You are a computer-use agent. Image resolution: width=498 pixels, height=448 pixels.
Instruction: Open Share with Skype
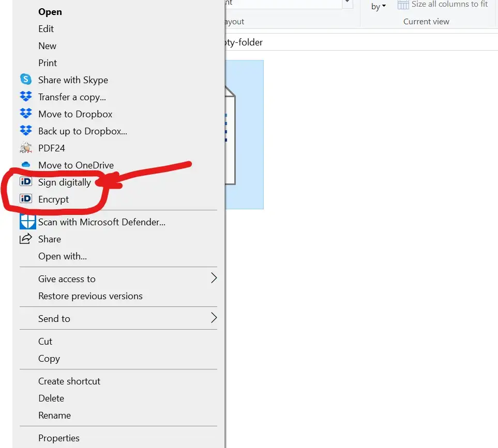pos(73,80)
